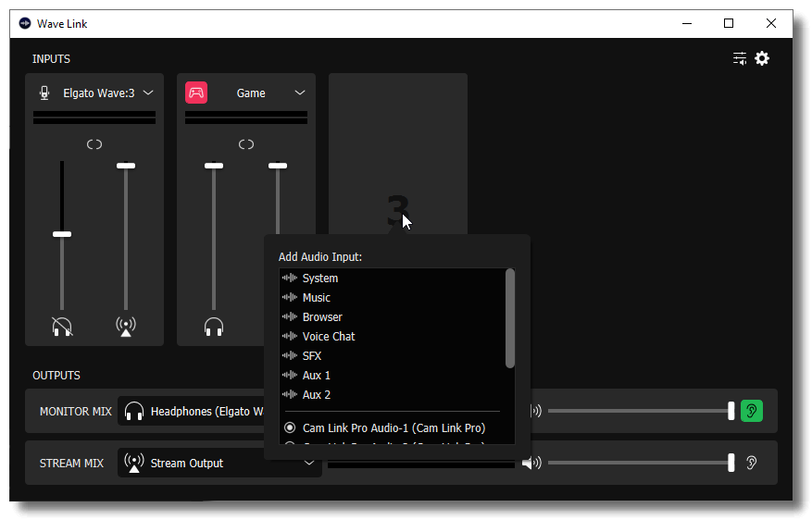Click the Game controller channel icon
The width and height of the screenshot is (812, 520).
coord(196,93)
